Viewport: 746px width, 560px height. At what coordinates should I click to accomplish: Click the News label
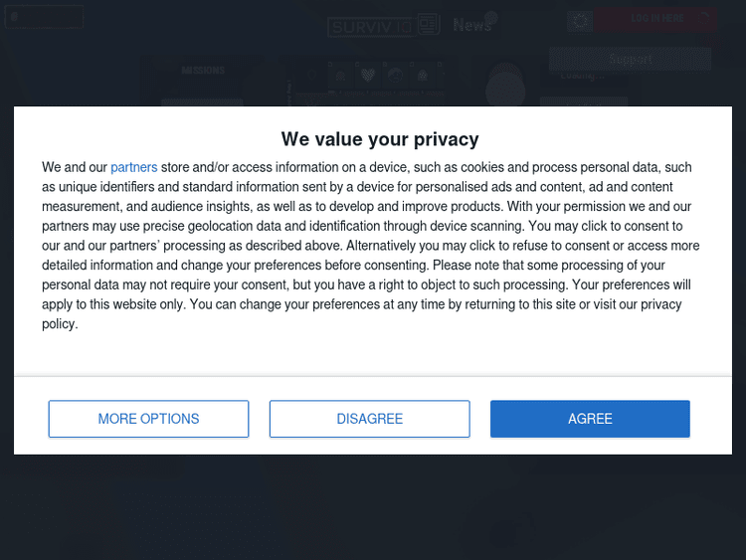coord(470,25)
